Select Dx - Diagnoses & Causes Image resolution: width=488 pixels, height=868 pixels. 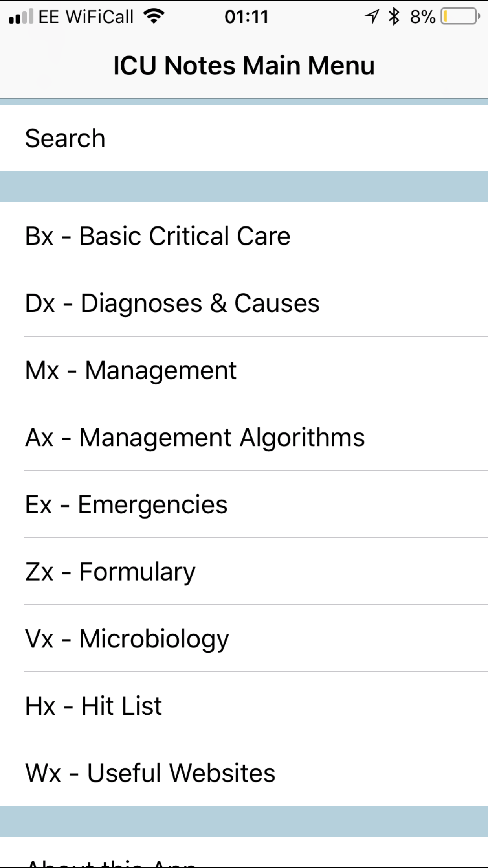(x=244, y=303)
